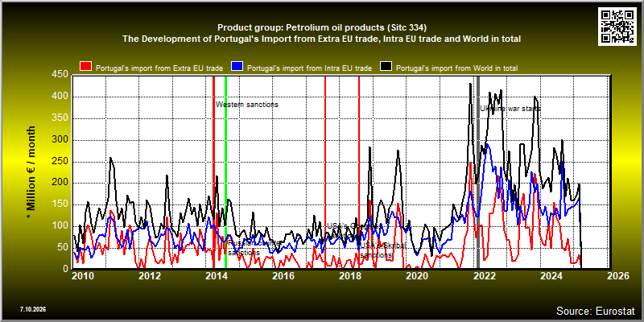Click the x-axis year label 2020

click(417, 276)
